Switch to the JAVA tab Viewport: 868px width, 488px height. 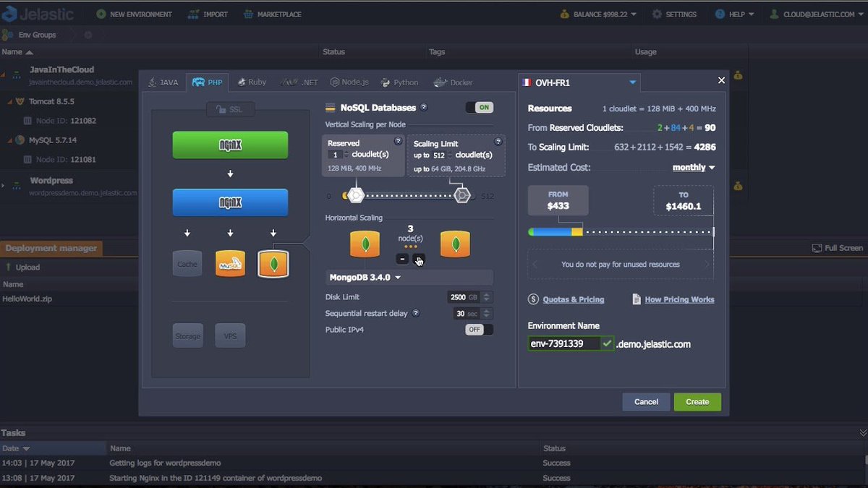[163, 82]
